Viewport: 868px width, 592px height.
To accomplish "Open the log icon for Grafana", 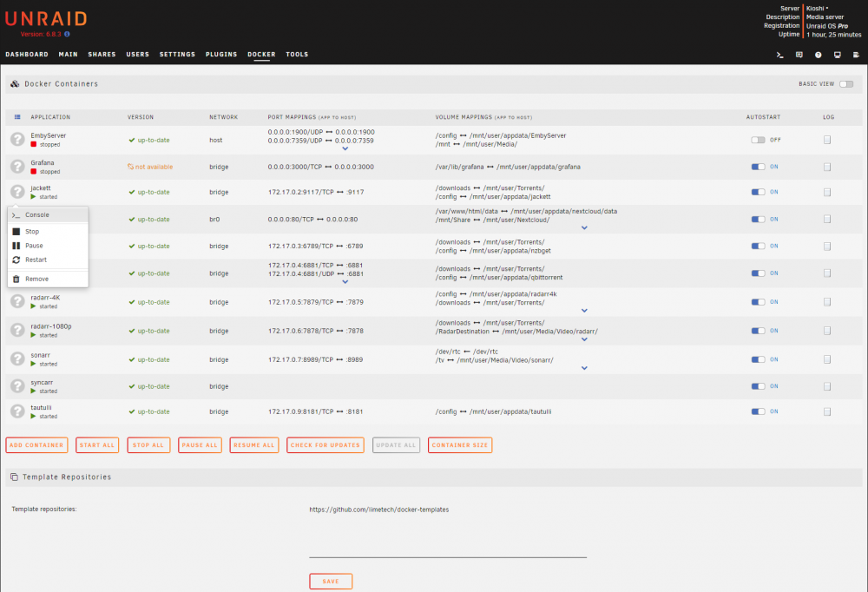I will click(x=827, y=167).
